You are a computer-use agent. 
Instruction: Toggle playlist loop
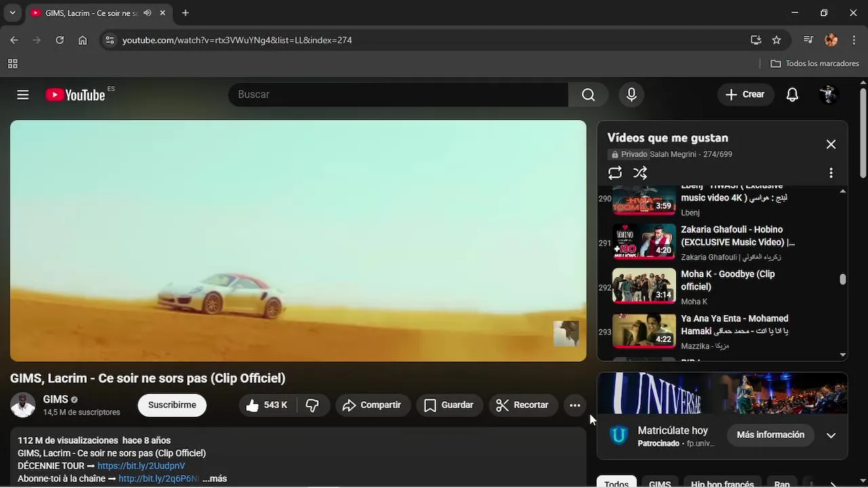615,173
